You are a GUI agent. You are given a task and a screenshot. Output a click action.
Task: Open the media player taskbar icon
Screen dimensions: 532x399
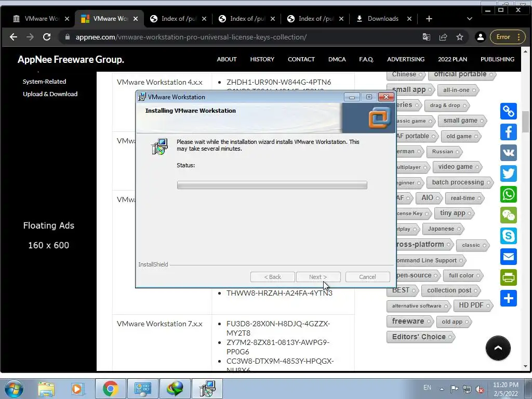77,389
